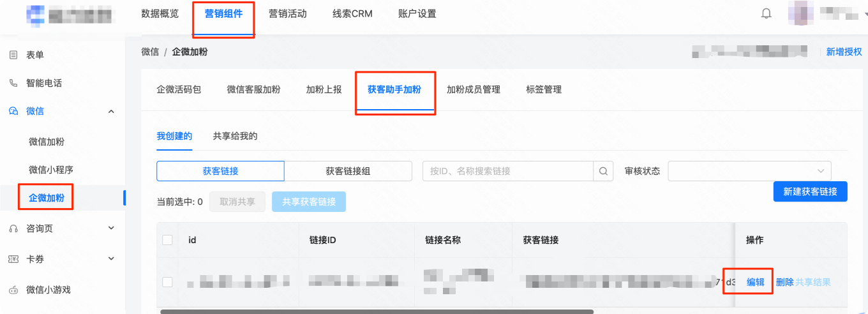Click the 新建获客链接 button
The image size is (868, 314).
810,191
